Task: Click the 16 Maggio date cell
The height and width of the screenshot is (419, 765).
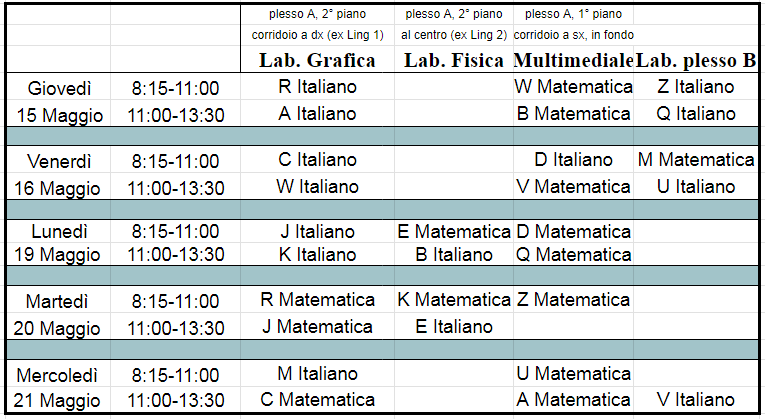Action: [60, 187]
